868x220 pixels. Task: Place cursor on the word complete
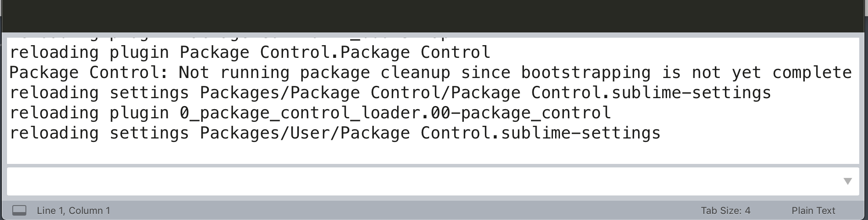pos(812,73)
